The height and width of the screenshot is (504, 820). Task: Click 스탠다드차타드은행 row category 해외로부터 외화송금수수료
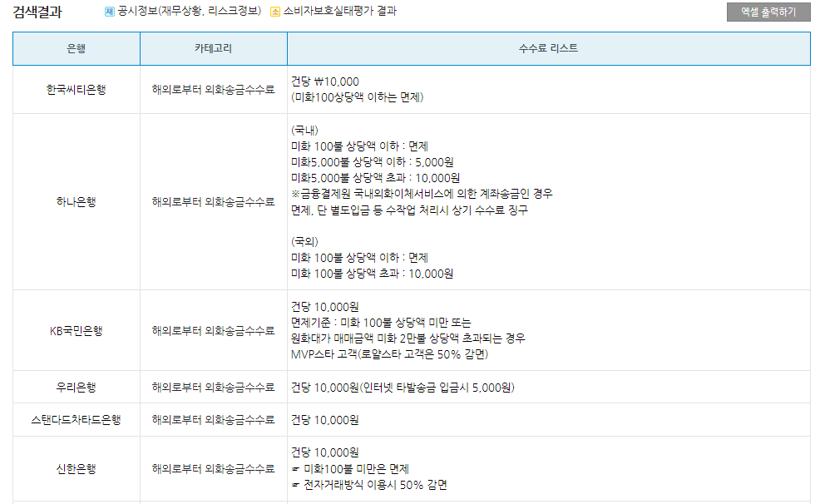point(214,420)
